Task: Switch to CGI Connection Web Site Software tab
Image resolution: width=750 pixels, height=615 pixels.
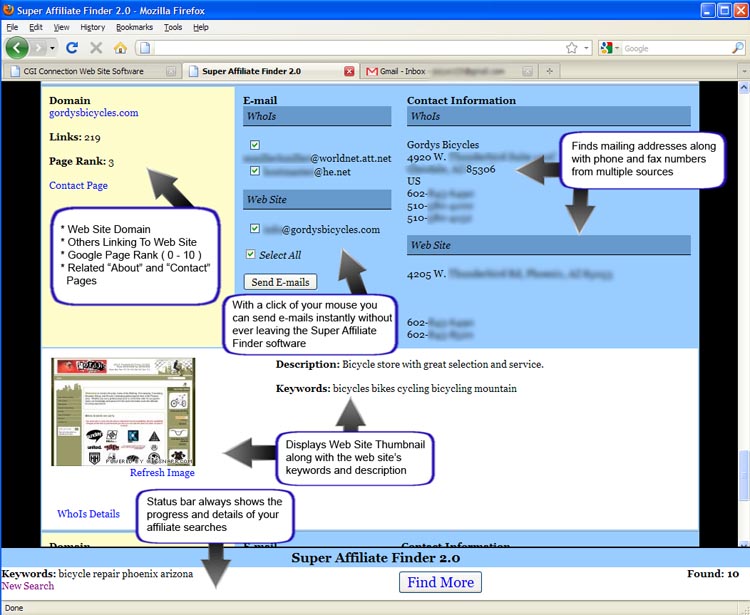Action: coord(91,71)
